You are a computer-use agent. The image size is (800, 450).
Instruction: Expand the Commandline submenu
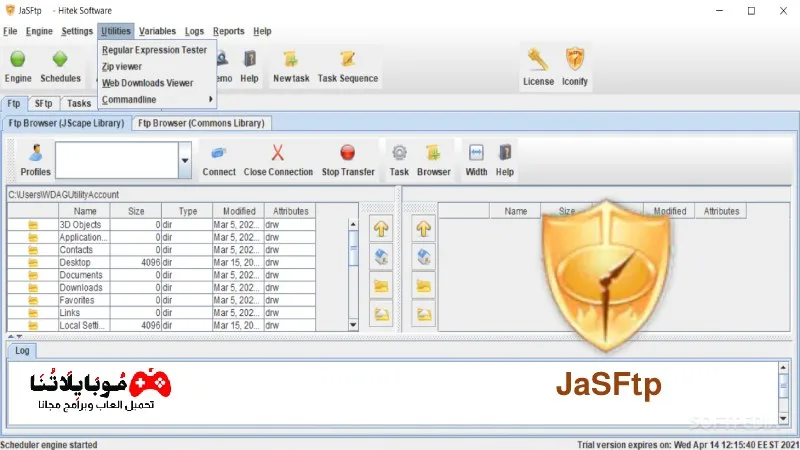pyautogui.click(x=157, y=99)
